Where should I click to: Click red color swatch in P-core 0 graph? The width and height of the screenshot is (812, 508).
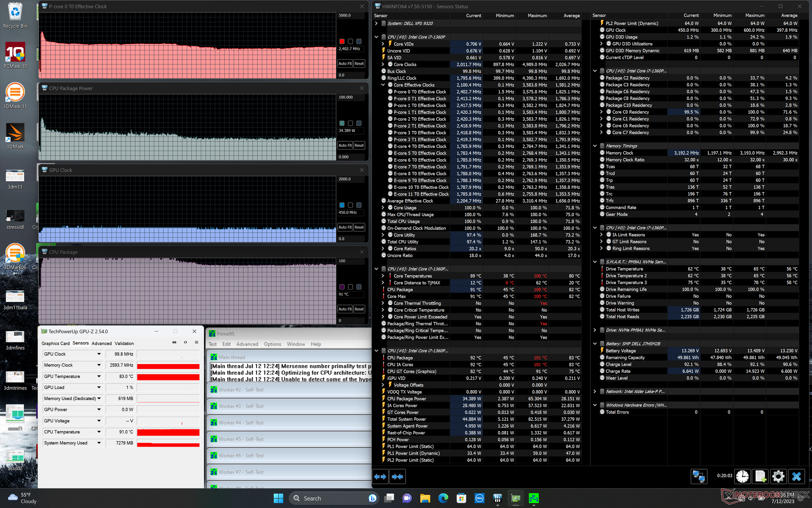[342, 41]
